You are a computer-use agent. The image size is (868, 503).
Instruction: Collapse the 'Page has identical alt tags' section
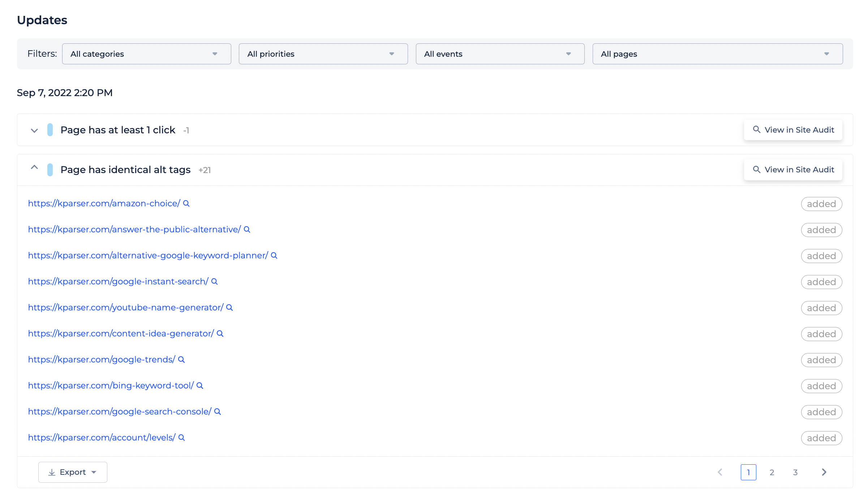coord(34,167)
